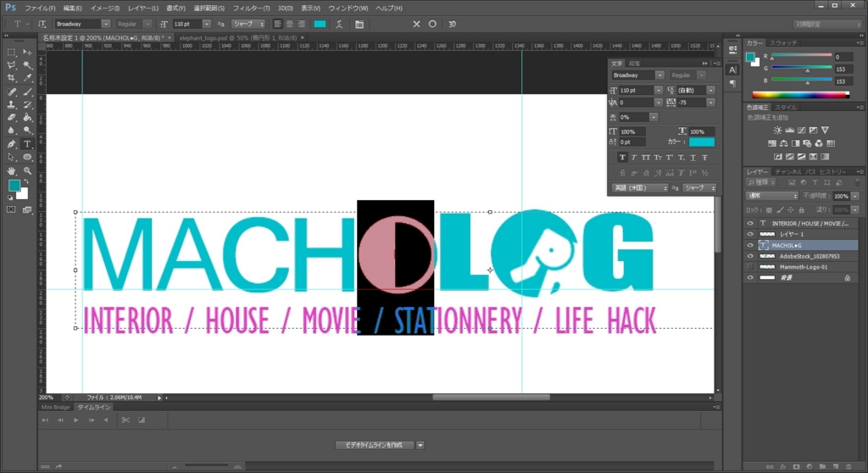Select the Move tool
The width and height of the screenshot is (868, 473).
click(x=27, y=52)
